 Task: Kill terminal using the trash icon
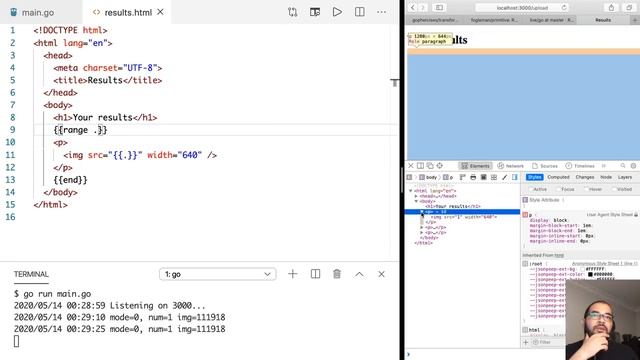(337, 274)
